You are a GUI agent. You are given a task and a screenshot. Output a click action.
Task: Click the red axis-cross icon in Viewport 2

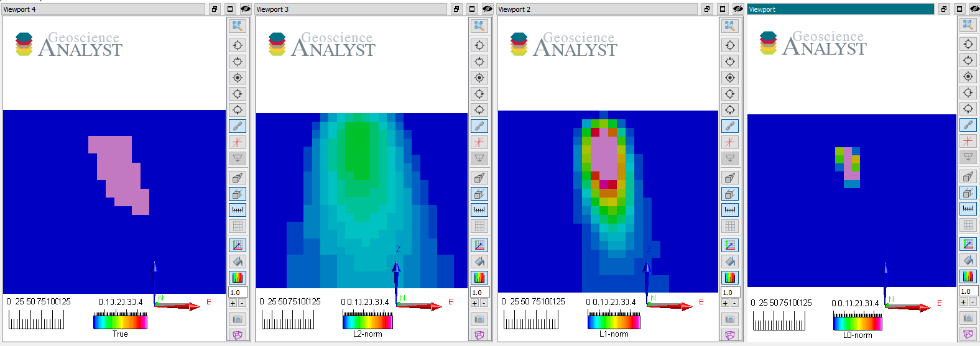pos(730,142)
